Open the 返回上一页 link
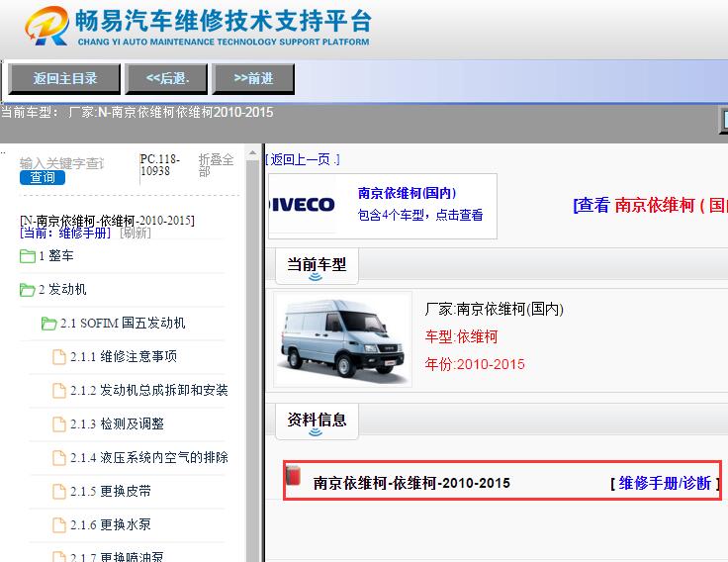This screenshot has width=728, height=562. click(303, 159)
